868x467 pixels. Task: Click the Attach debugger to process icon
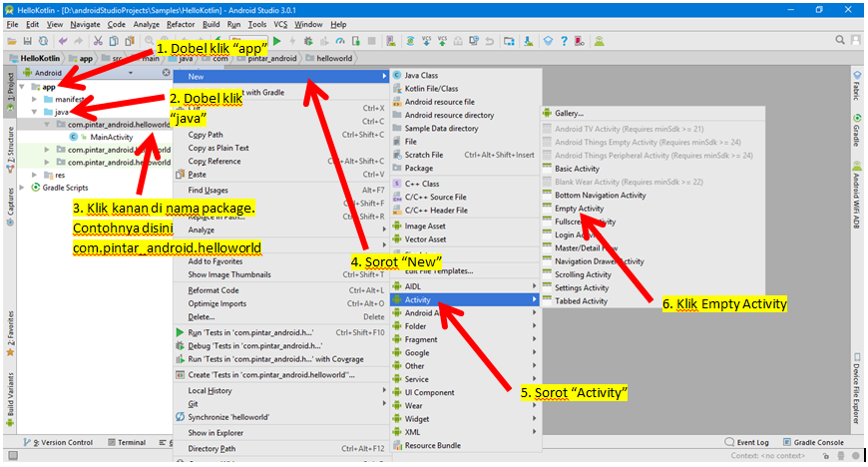[x=356, y=41]
